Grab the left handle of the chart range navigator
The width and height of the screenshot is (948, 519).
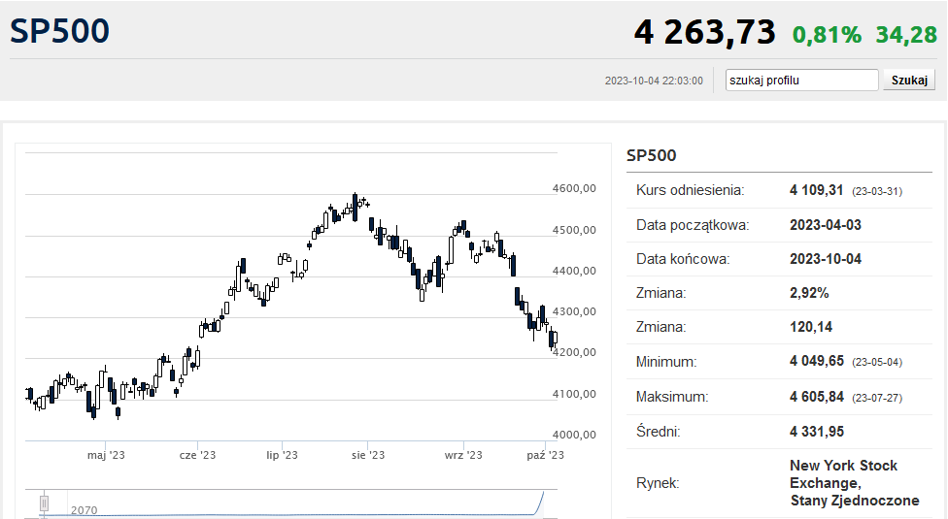(44, 503)
